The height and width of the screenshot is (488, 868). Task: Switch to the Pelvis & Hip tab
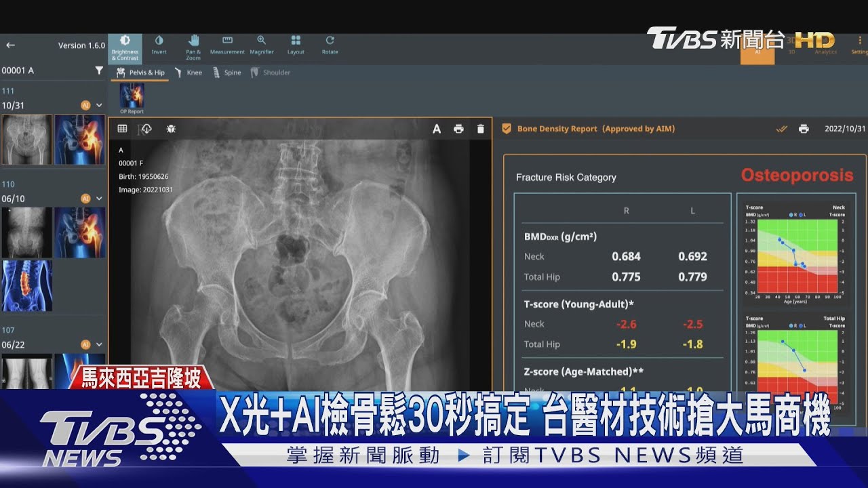pyautogui.click(x=140, y=73)
